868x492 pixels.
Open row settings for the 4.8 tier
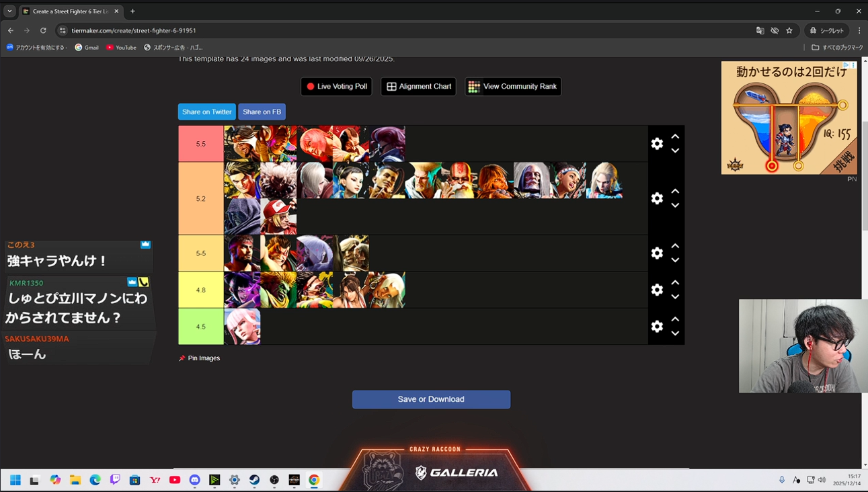point(657,290)
